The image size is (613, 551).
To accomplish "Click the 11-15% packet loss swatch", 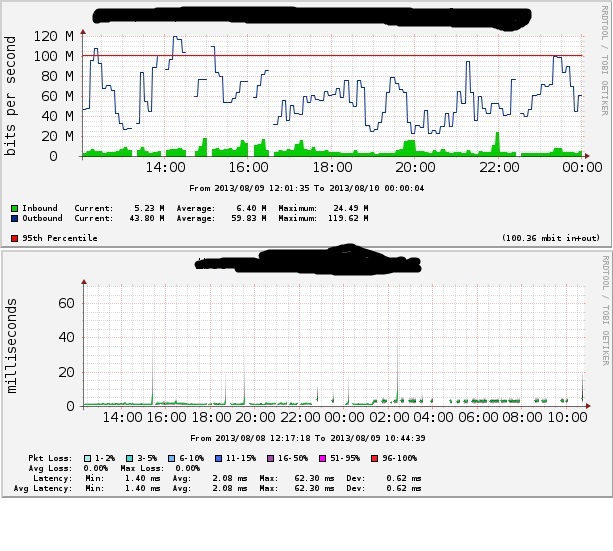I will point(219,458).
